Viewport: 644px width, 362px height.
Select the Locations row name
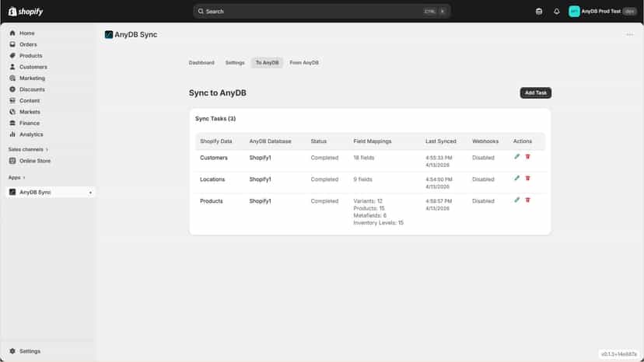tap(212, 179)
